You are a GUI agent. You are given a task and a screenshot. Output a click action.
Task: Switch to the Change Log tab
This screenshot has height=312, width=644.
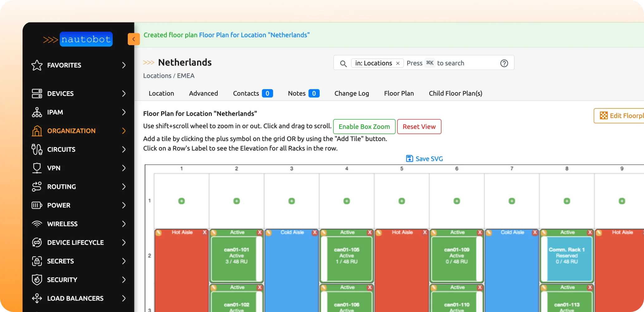[x=351, y=93]
